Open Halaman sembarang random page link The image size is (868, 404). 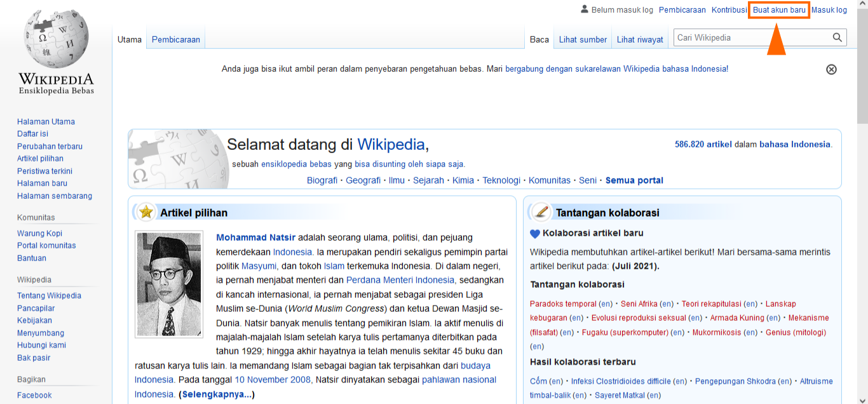pos(55,196)
